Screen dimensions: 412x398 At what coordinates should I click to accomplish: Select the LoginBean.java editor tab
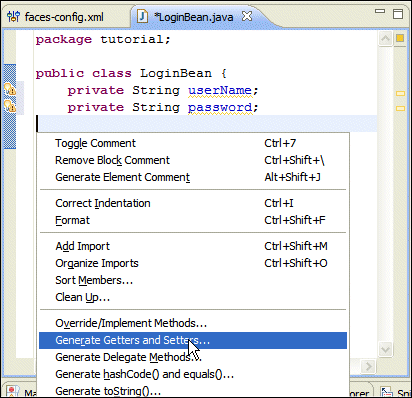193,17
